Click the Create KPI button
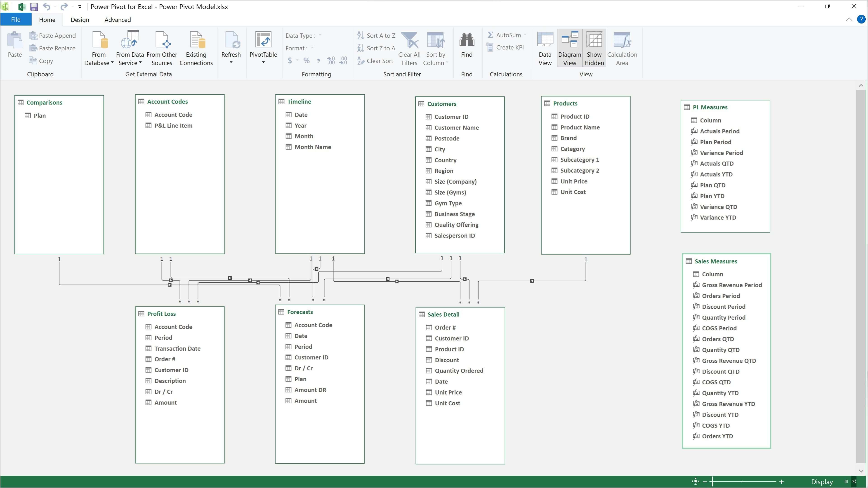Viewport: 868px width, 488px height. (x=505, y=47)
